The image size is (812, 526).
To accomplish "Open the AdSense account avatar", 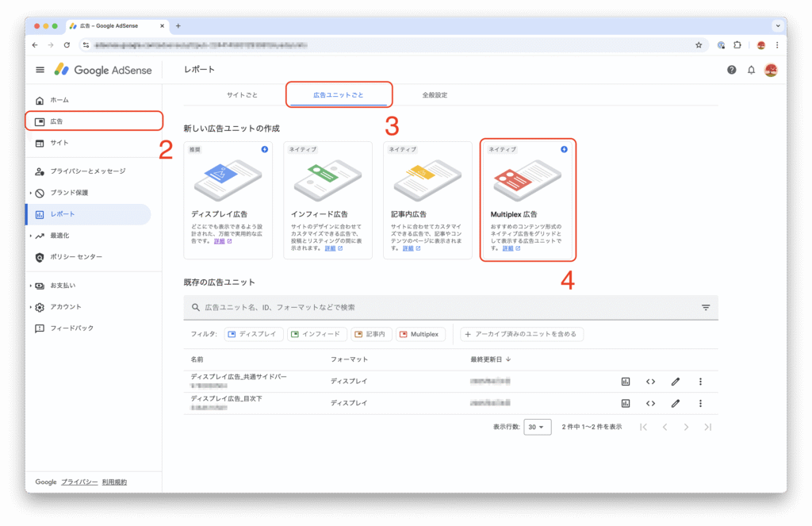I will [x=771, y=70].
